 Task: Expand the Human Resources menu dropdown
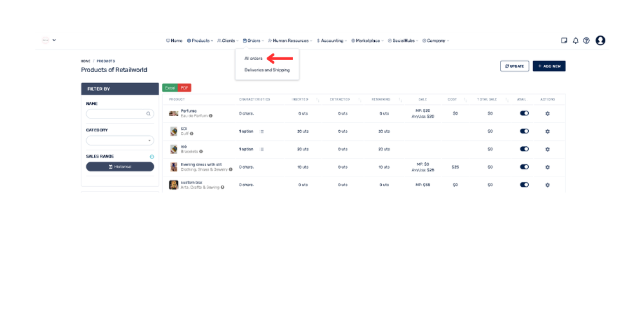coord(290,41)
